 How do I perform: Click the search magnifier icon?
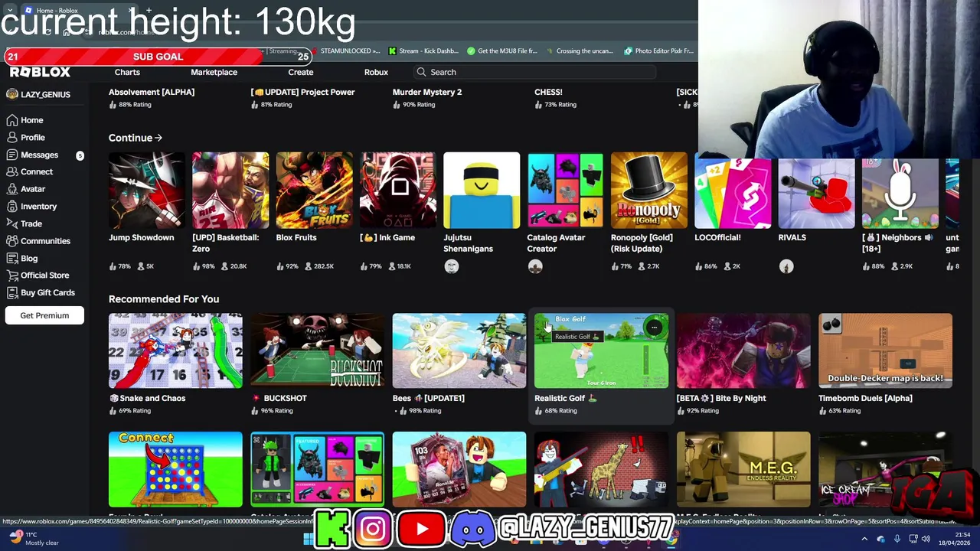click(x=421, y=72)
